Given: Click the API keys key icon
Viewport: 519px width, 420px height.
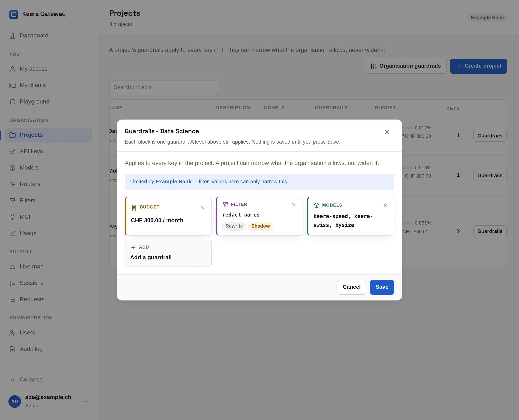Looking at the screenshot, I should (13, 151).
